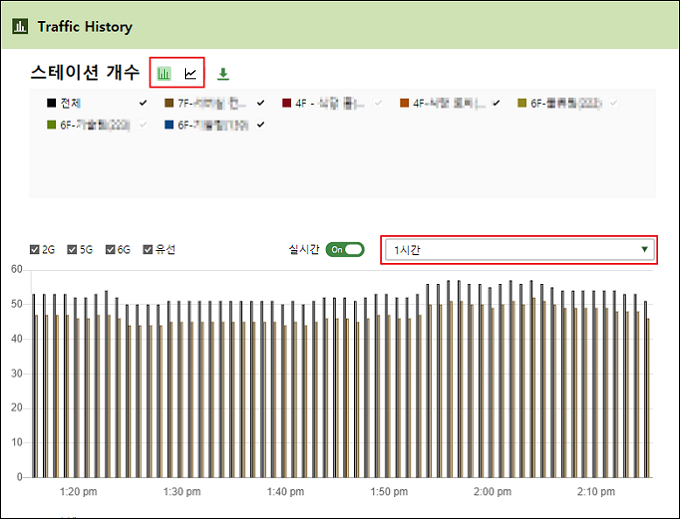This screenshot has width=680, height=519.
Task: Click the 60 y-axis label
Action: point(16,269)
